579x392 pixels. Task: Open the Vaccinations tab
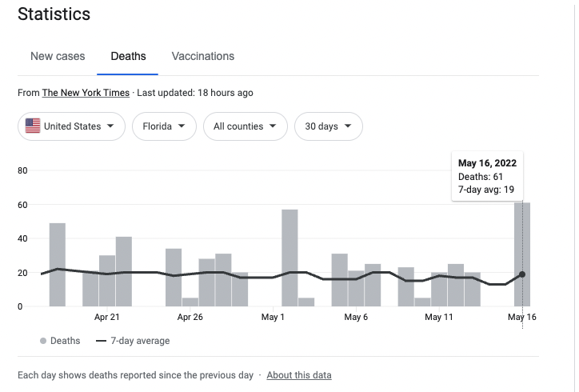pos(202,56)
